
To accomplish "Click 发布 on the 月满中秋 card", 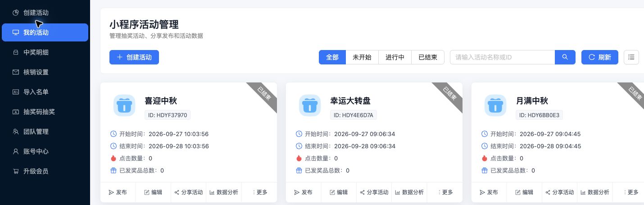I will pos(489,192).
